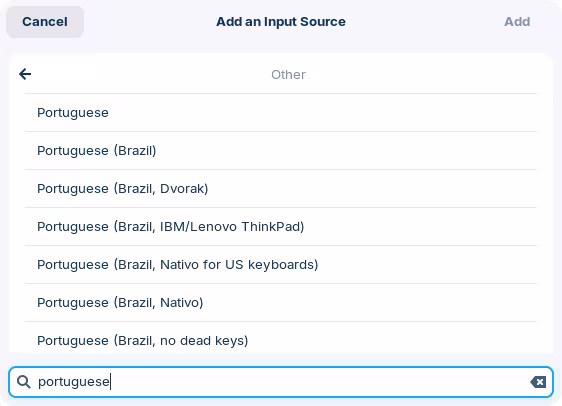Click empty area in Portuguese (Brazil) row

347,151
